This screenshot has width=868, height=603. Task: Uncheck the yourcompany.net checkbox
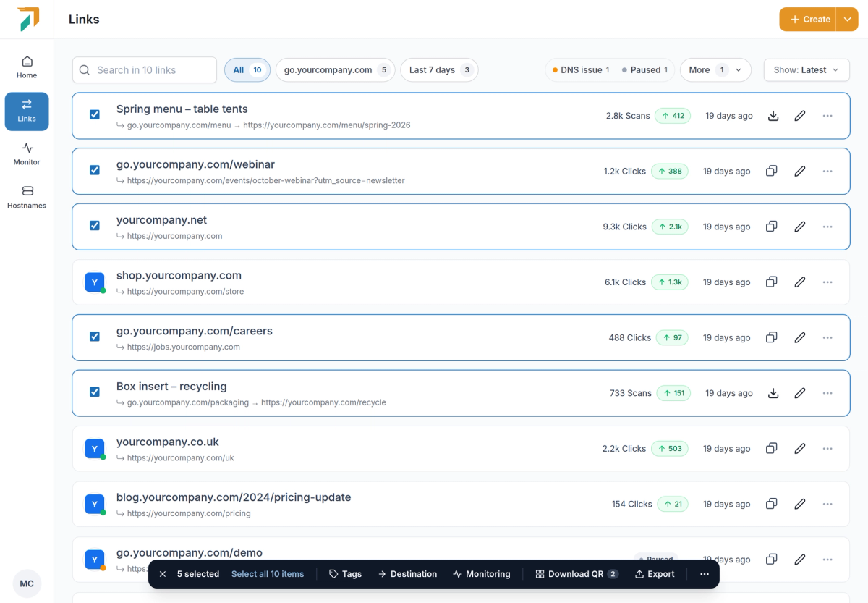pos(95,226)
